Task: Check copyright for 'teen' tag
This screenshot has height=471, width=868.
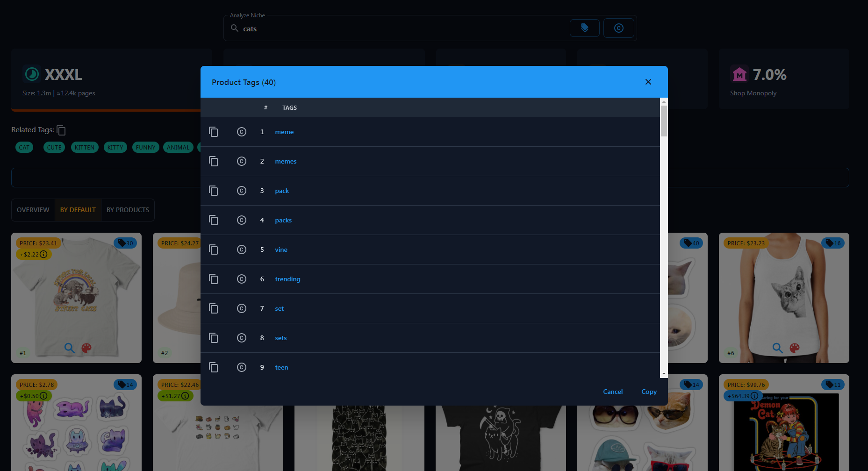Action: point(242,367)
